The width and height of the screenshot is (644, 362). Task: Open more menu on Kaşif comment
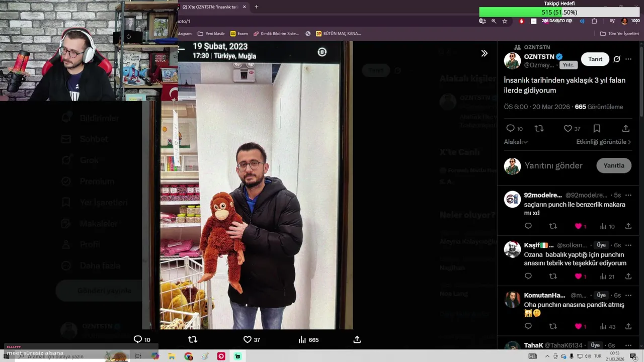tap(628, 245)
